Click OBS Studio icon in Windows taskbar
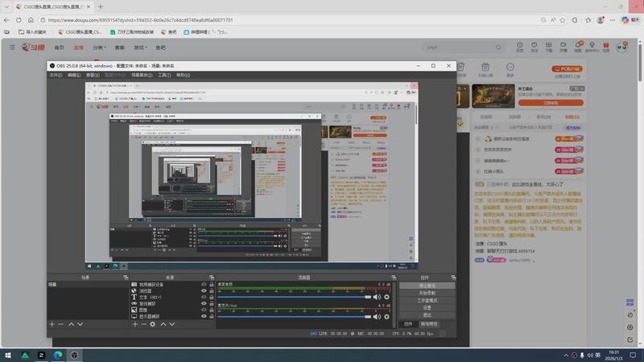The image size is (644, 362). coord(74,355)
